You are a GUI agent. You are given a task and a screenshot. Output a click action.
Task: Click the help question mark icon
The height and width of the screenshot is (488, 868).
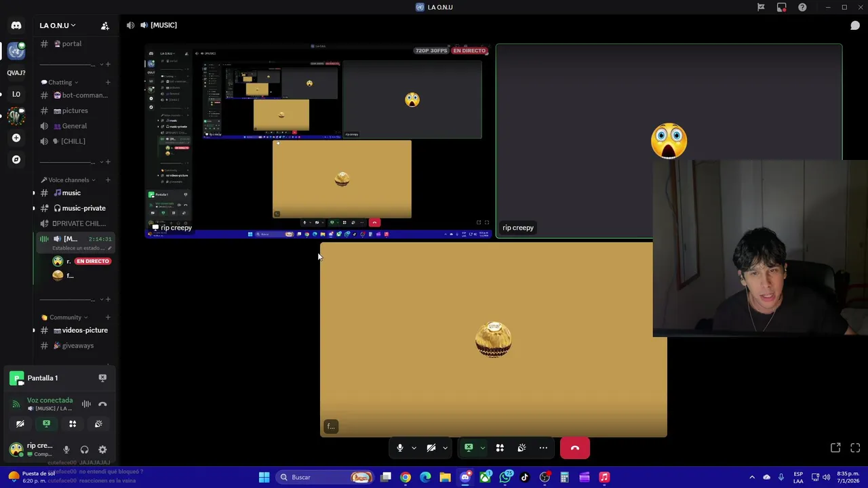[x=802, y=7]
